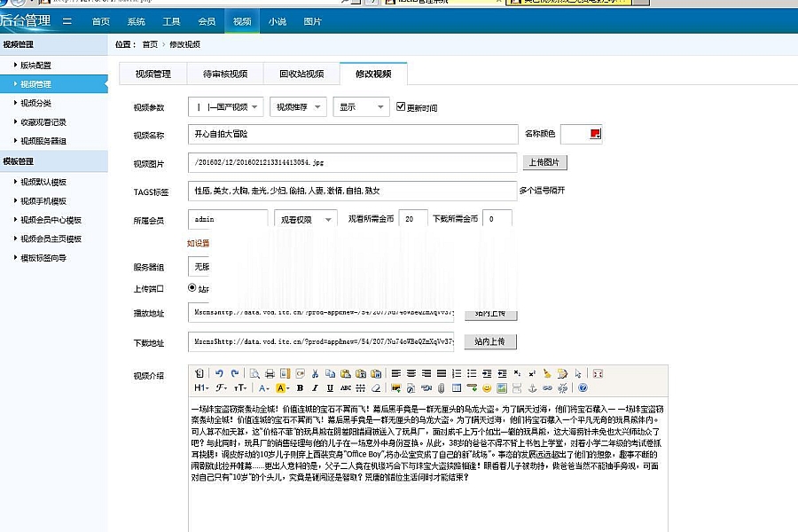
Task: Open the H1 heading format dropdown
Action: [201, 388]
